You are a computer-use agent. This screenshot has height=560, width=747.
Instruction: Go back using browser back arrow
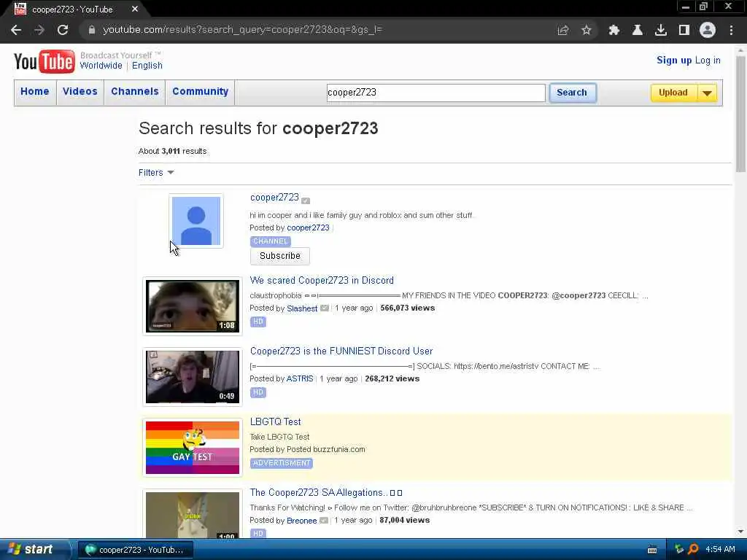coord(16,30)
